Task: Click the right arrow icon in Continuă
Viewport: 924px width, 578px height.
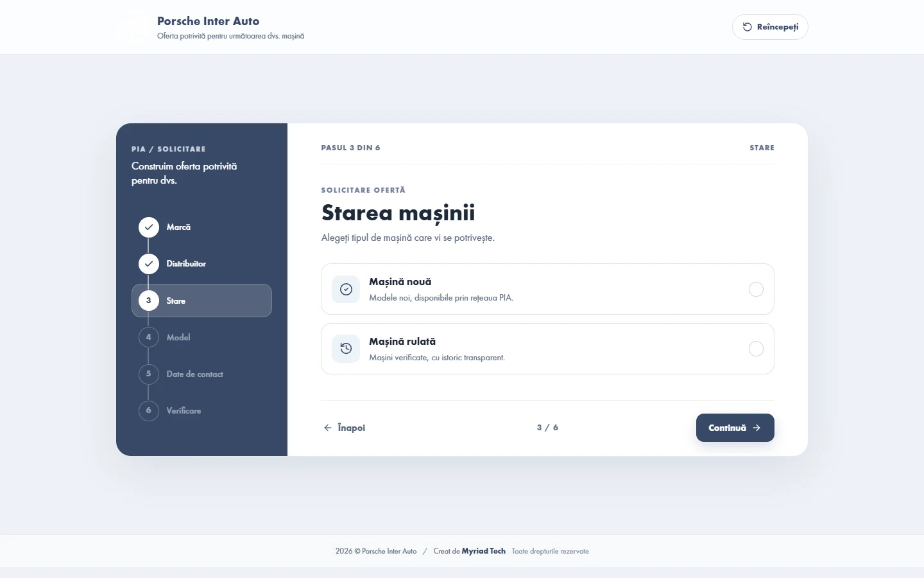Action: pyautogui.click(x=757, y=428)
